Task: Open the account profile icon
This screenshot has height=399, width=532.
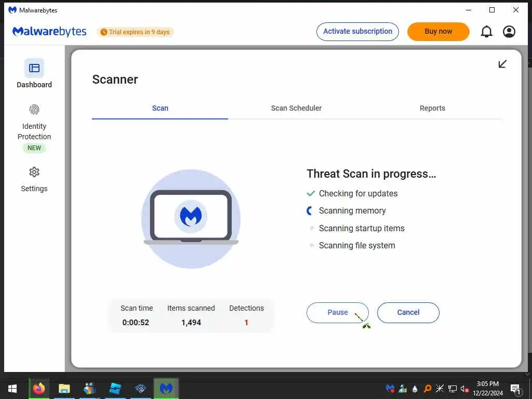Action: [509, 32]
